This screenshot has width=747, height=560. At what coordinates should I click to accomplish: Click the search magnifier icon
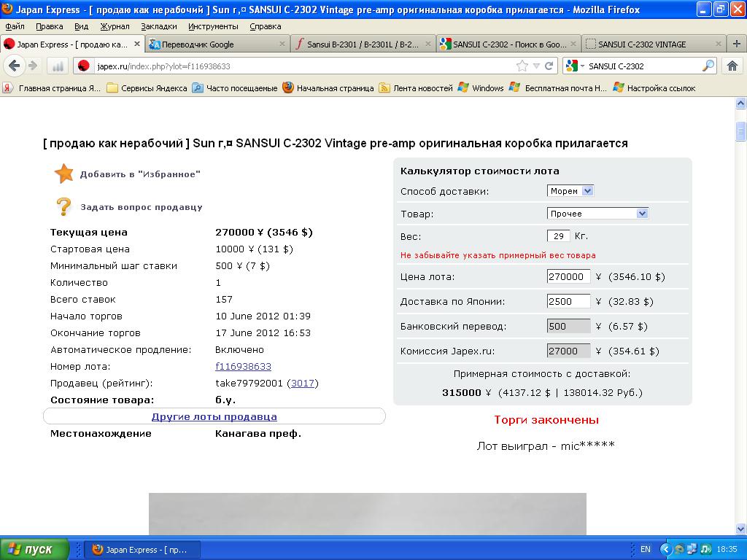(708, 66)
